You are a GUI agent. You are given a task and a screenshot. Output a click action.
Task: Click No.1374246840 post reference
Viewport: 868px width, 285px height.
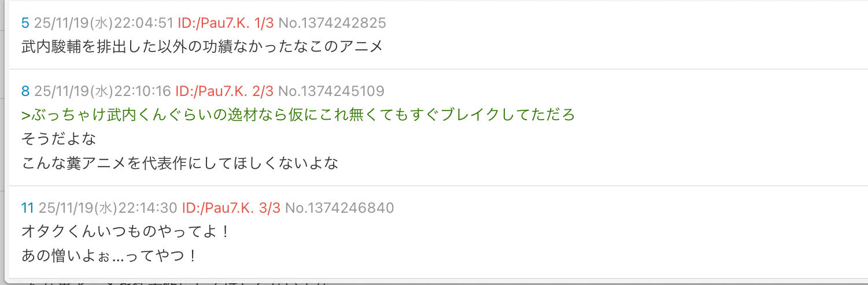tap(339, 208)
